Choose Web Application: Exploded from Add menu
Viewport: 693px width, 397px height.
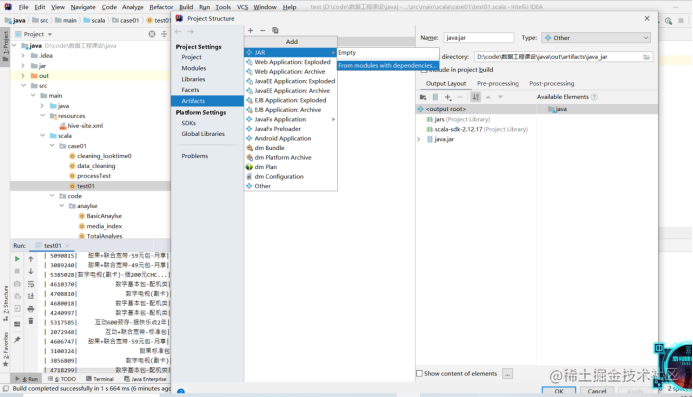pos(291,62)
